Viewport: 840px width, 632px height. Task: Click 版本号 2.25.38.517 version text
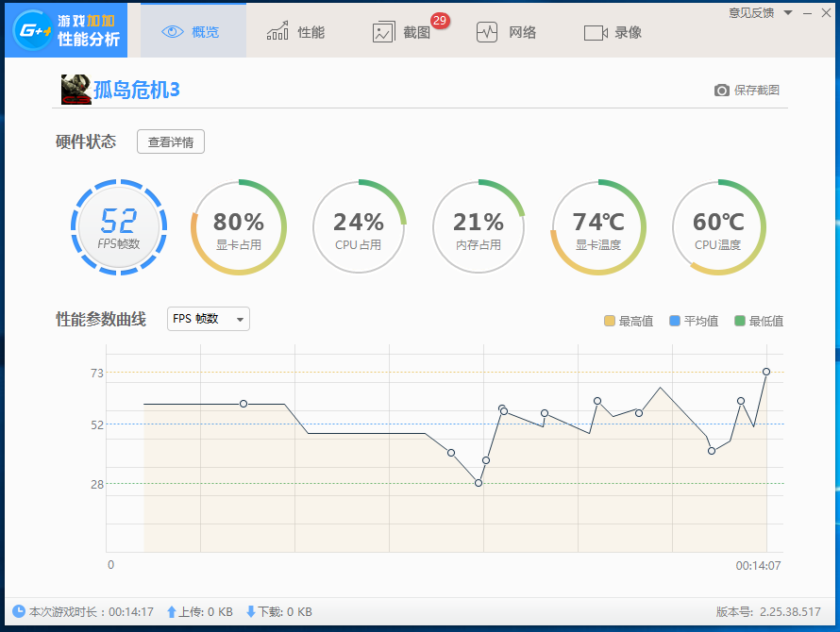(x=768, y=611)
